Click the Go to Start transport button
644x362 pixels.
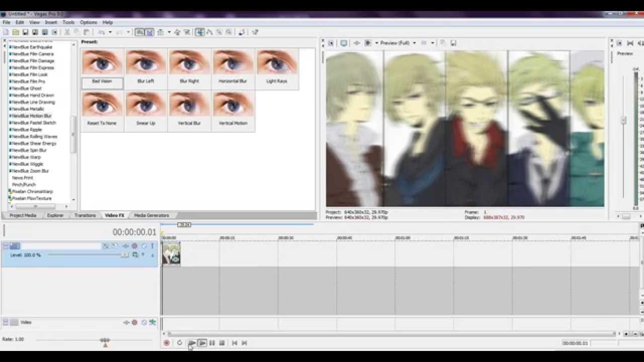click(x=234, y=343)
